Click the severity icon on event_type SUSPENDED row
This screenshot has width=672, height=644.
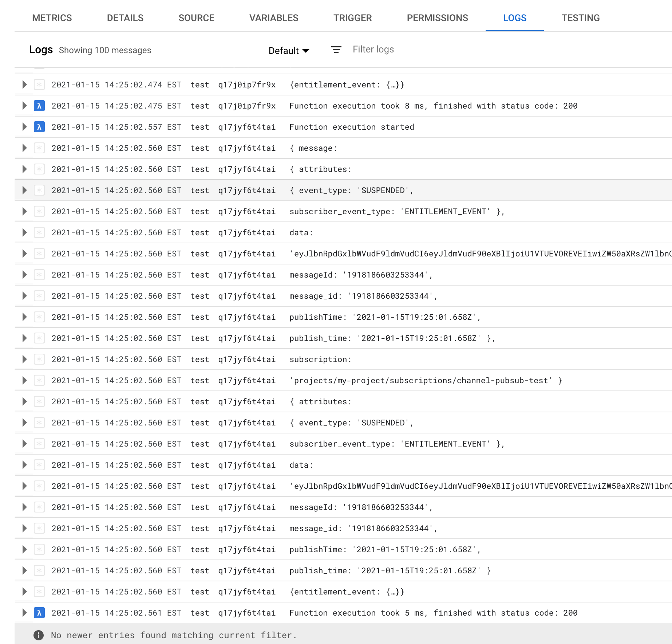pos(39,190)
